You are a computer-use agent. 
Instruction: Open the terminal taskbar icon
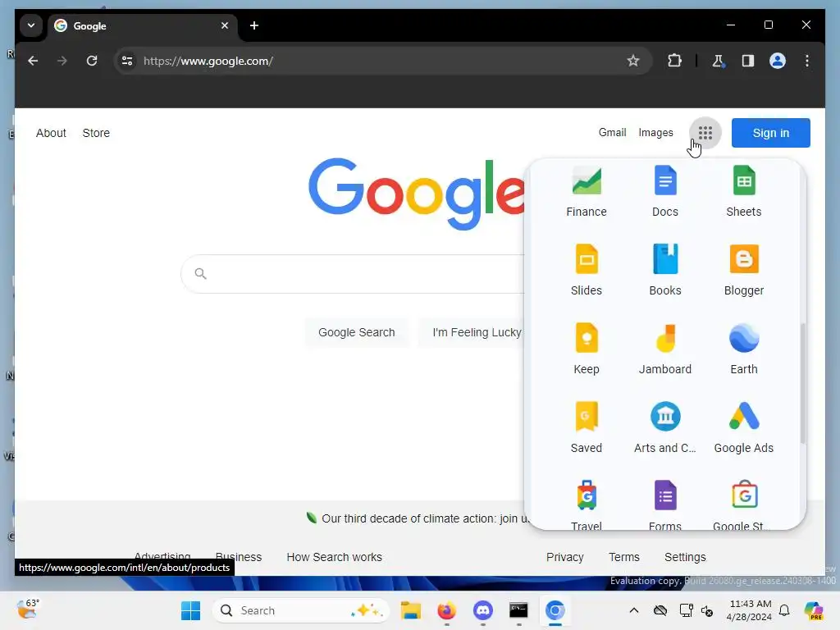[518, 610]
